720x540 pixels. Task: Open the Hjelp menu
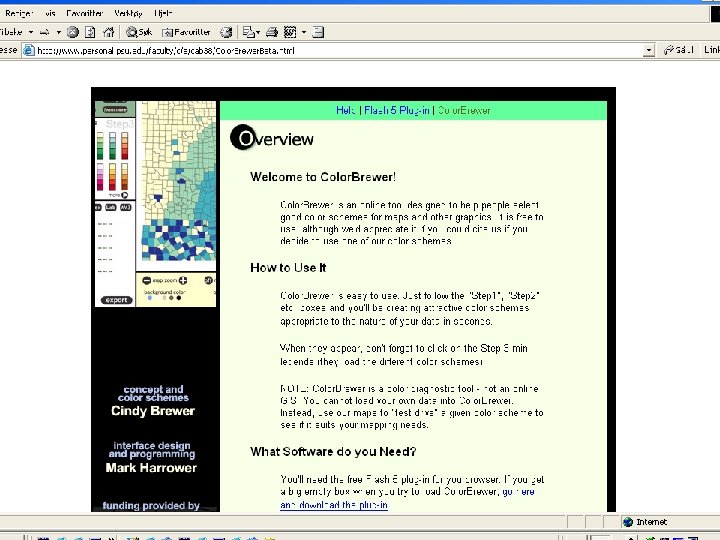tap(163, 13)
